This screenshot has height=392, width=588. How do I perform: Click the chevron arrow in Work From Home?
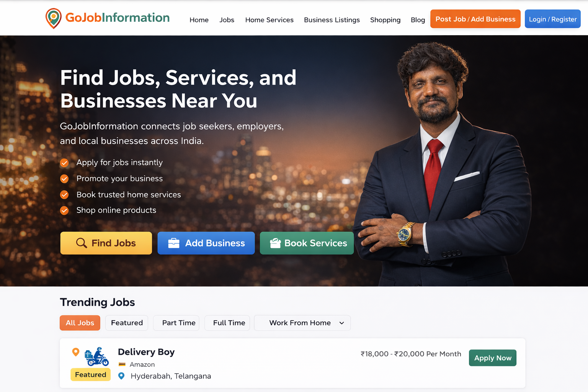pos(342,323)
